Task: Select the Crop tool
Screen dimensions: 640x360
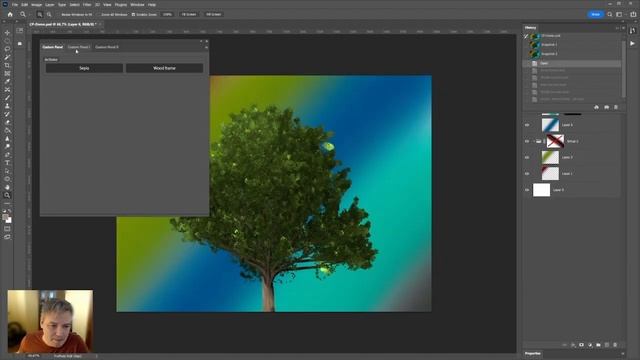Action: [7, 65]
